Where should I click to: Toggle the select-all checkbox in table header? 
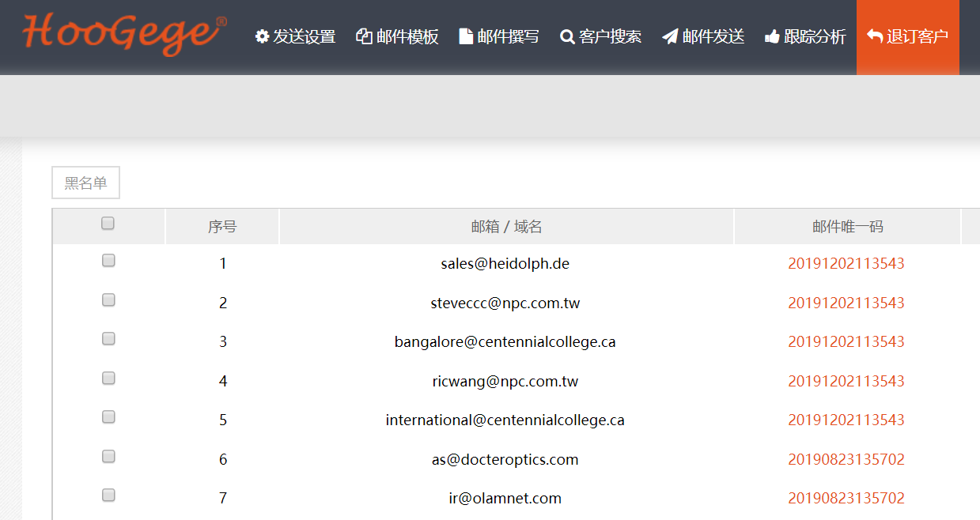pyautogui.click(x=108, y=224)
